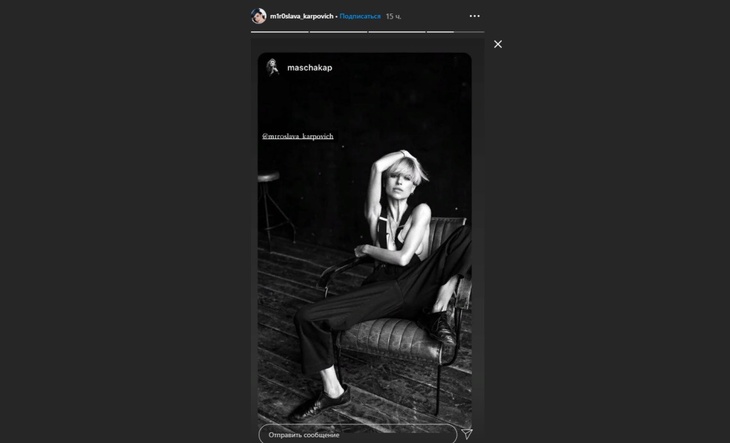Screen dimensions: 730x443
Task: Select the second story progress segment
Action: point(338,32)
